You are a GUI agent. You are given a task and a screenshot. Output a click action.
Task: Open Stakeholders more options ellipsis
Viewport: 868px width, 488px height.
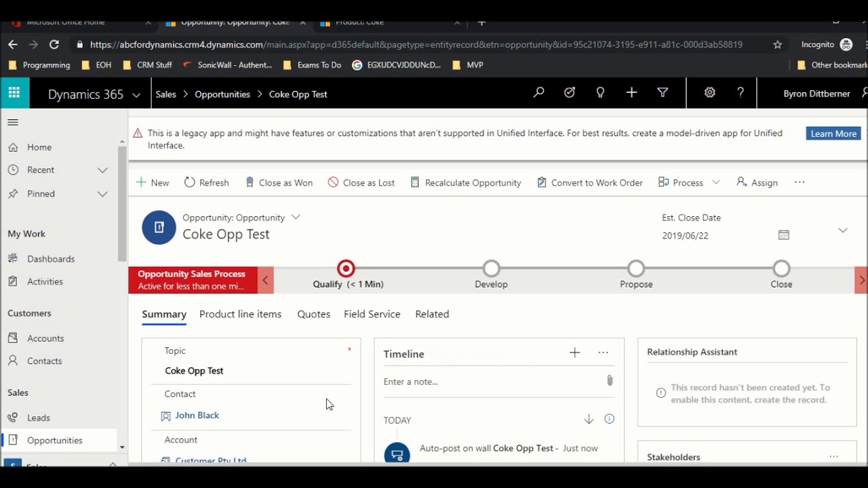tap(834, 457)
